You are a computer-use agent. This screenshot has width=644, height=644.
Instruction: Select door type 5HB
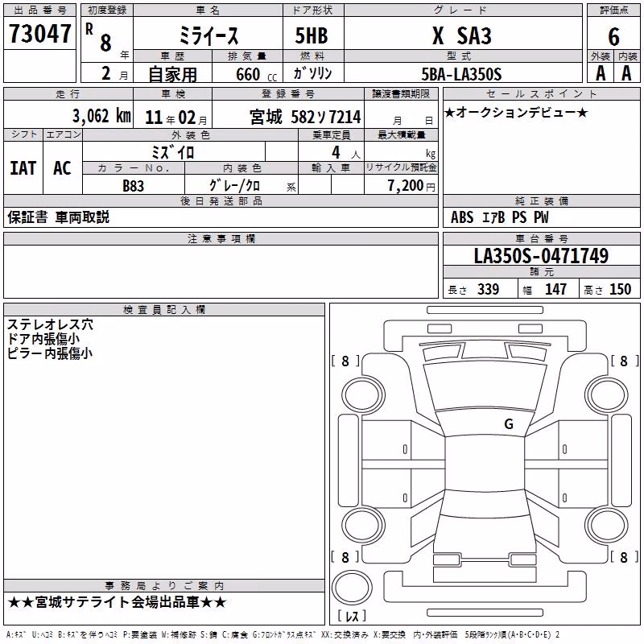[312, 35]
